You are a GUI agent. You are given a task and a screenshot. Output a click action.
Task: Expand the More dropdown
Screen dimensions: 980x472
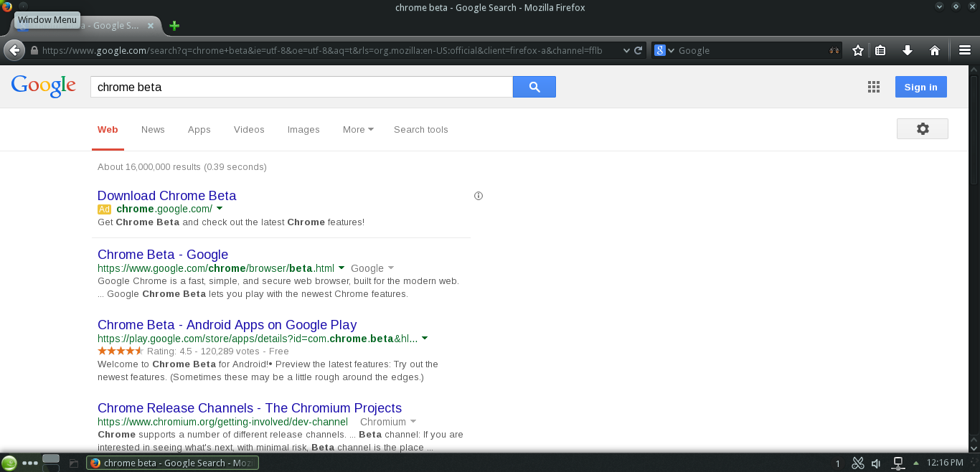point(358,130)
